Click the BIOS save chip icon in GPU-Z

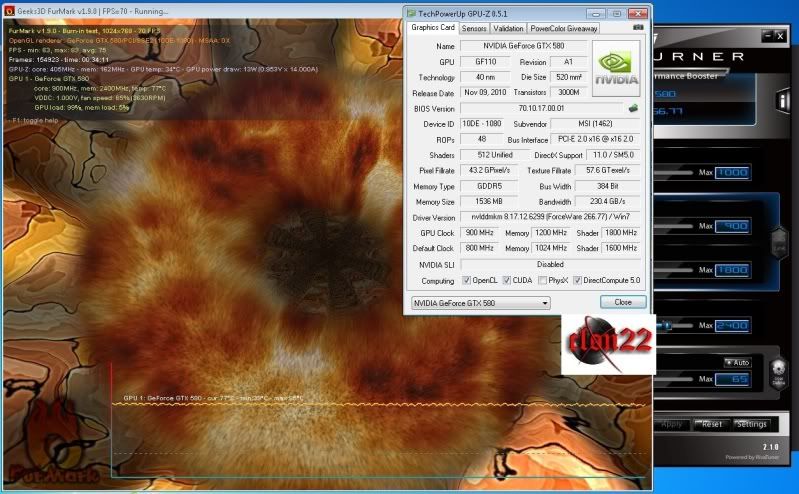pos(633,108)
